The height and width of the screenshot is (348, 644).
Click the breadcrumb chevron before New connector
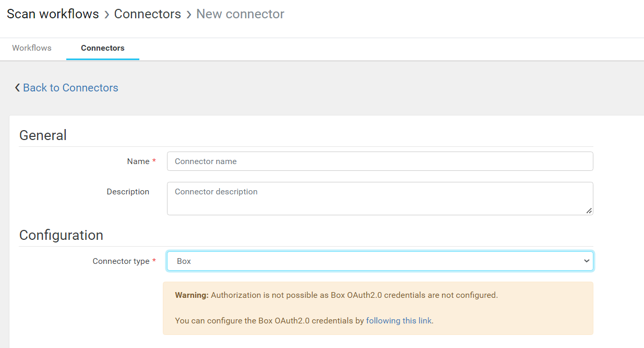click(x=189, y=15)
